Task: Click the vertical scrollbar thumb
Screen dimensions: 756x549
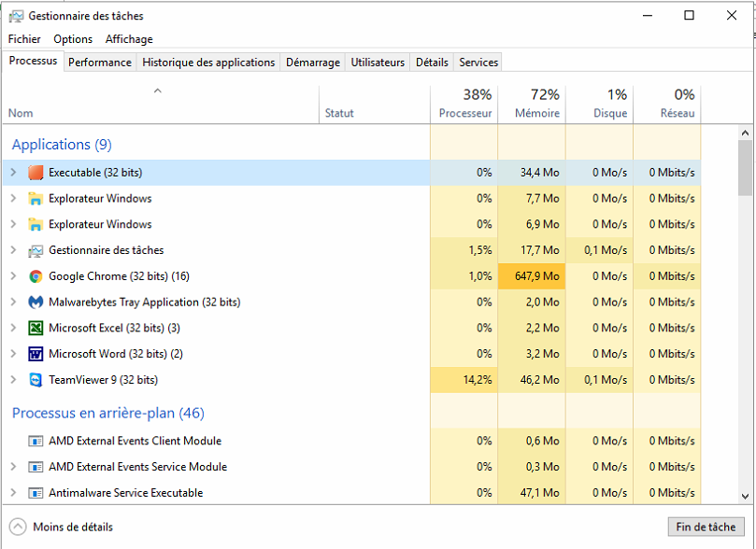Action: pyautogui.click(x=745, y=168)
